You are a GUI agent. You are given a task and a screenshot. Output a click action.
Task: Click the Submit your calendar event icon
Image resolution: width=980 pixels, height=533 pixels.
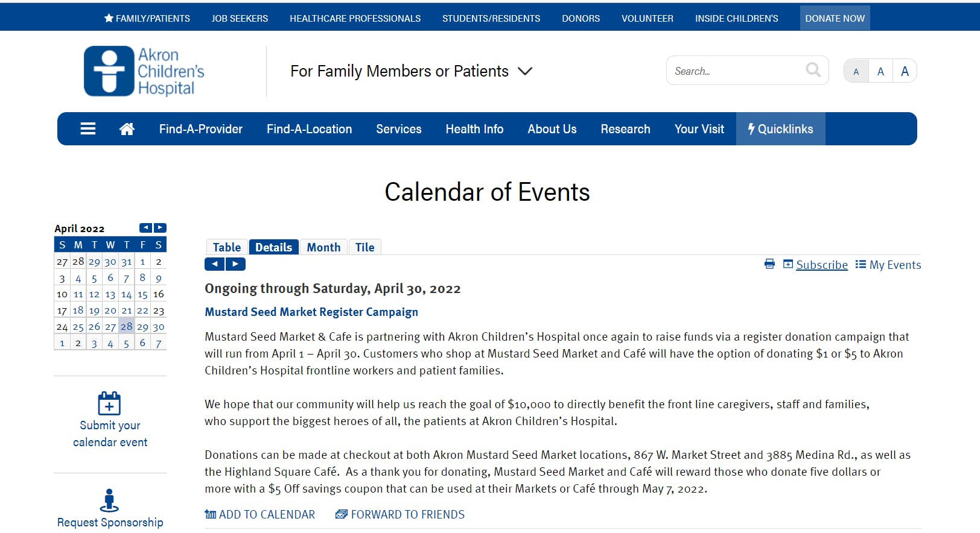(x=109, y=403)
